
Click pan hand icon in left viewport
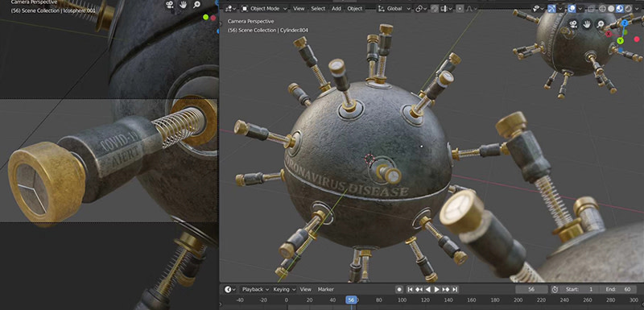pyautogui.click(x=184, y=5)
